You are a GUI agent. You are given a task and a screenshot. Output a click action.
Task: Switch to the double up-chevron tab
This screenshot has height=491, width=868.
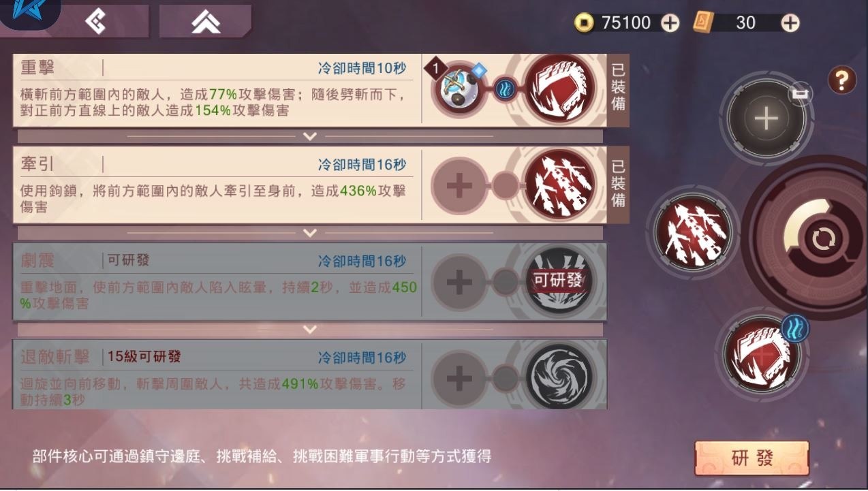pos(205,22)
